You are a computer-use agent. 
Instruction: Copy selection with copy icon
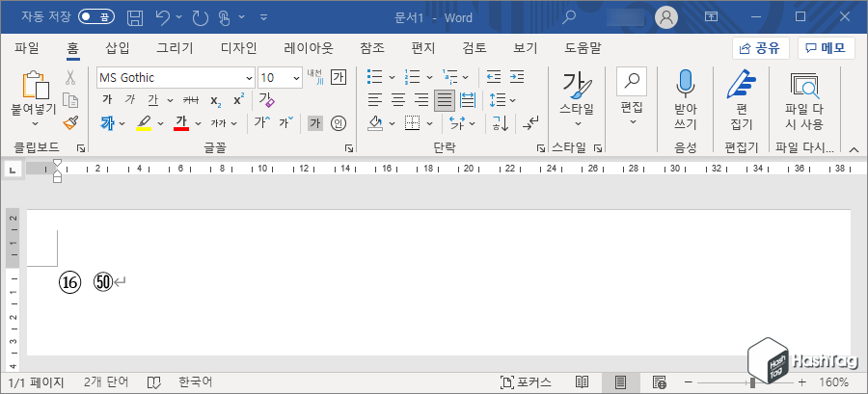pyautogui.click(x=70, y=100)
